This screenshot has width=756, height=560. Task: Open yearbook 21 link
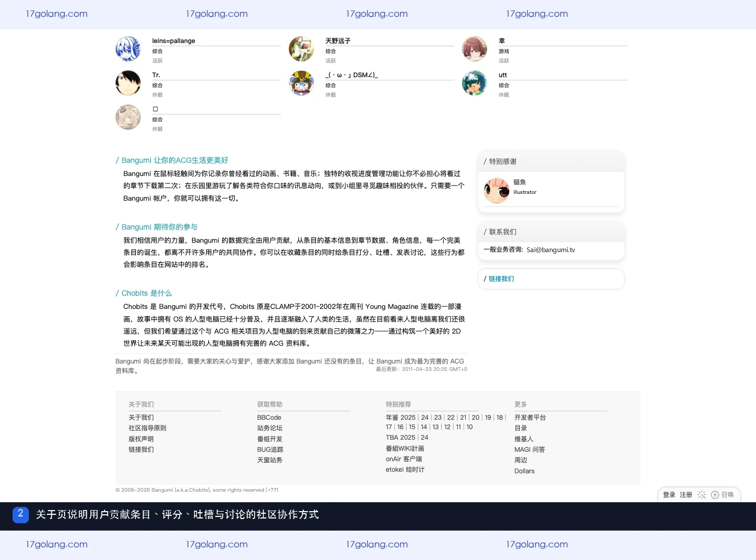click(463, 418)
